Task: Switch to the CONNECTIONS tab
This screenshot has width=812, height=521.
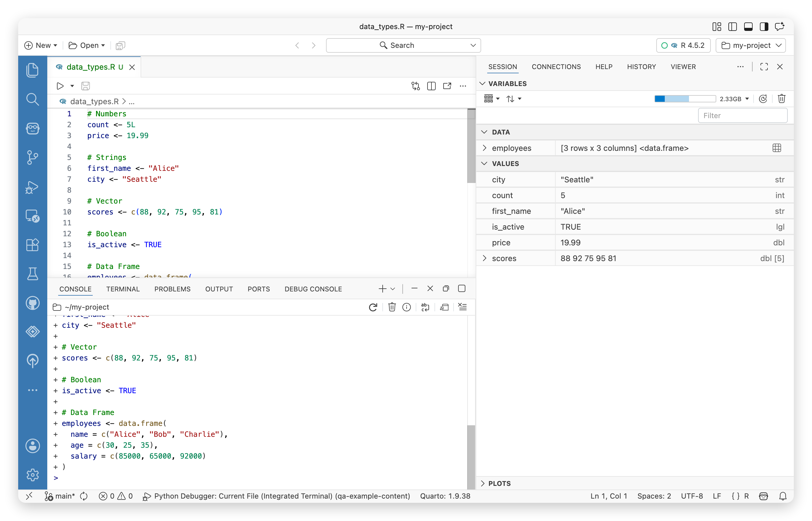Action: (556, 67)
